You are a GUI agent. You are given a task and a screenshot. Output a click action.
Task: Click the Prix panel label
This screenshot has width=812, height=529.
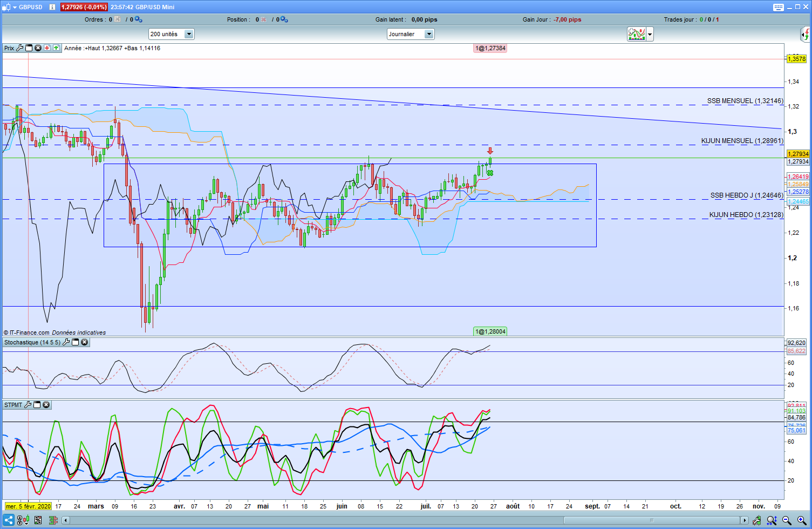[x=9, y=48]
